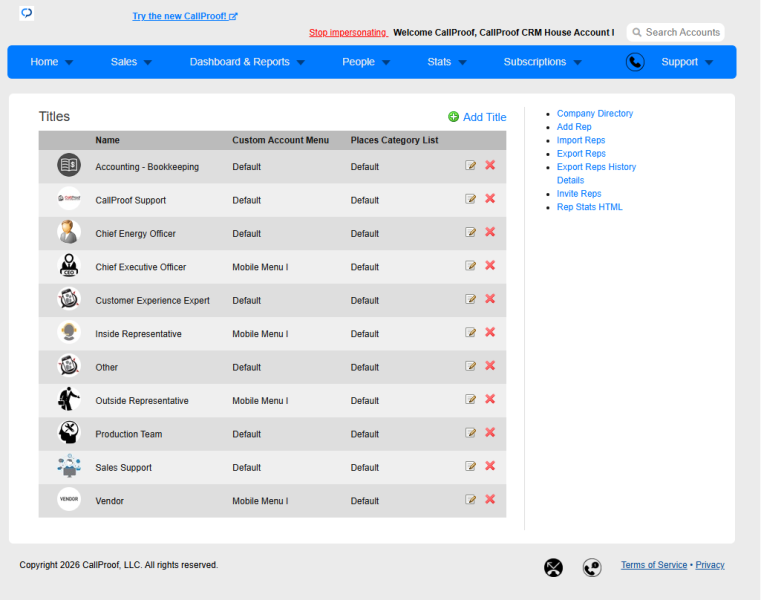Delete the Vendor title
The image size is (761, 600).
490,500
